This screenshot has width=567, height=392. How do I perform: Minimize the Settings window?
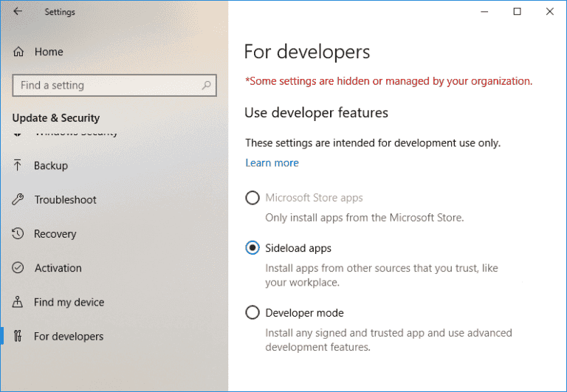484,12
